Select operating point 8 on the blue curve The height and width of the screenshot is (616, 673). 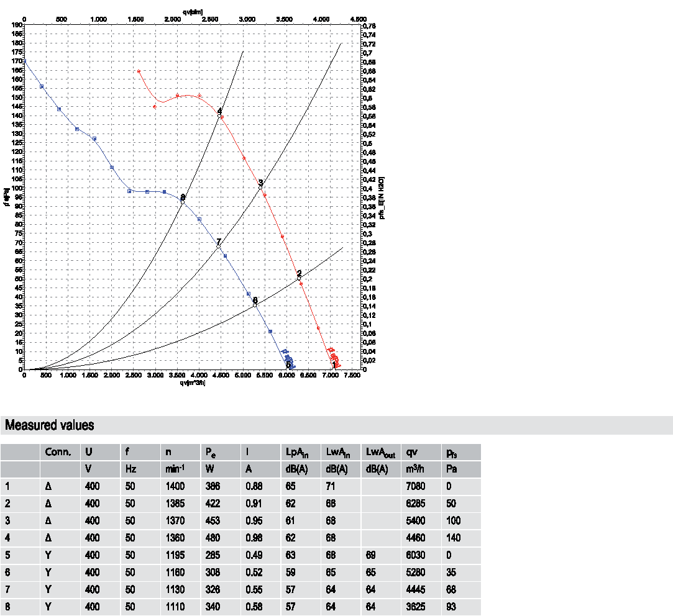pyautogui.click(x=183, y=201)
